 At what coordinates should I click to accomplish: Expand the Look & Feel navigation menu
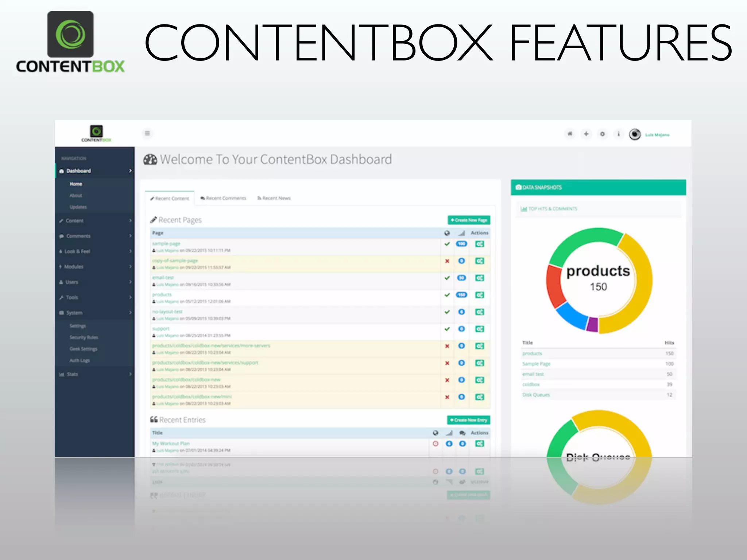[94, 251]
